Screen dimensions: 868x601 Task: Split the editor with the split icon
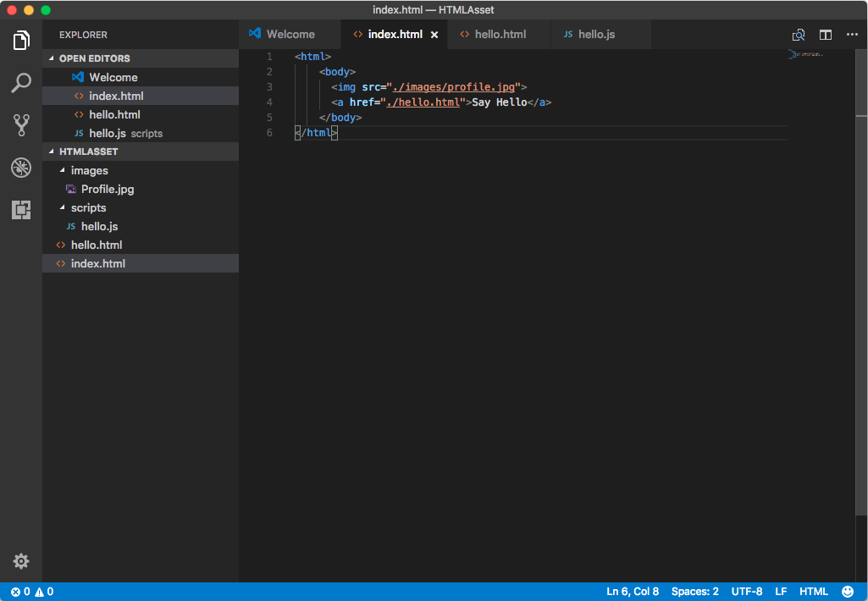click(x=826, y=35)
